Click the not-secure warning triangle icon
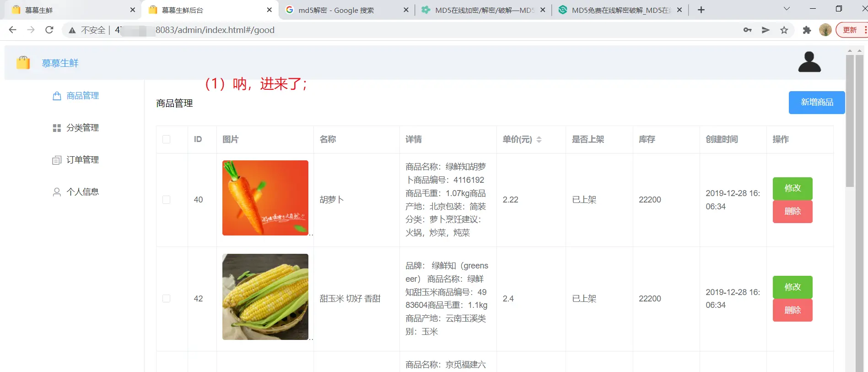868x372 pixels. (72, 30)
